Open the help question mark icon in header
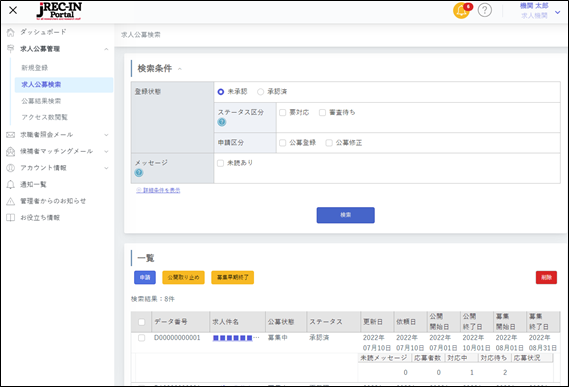This screenshot has width=569, height=387. point(485,10)
